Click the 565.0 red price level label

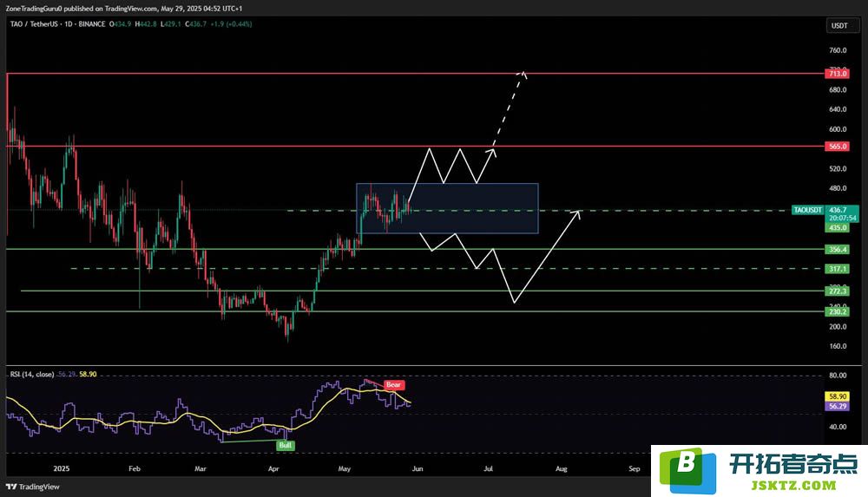point(837,147)
